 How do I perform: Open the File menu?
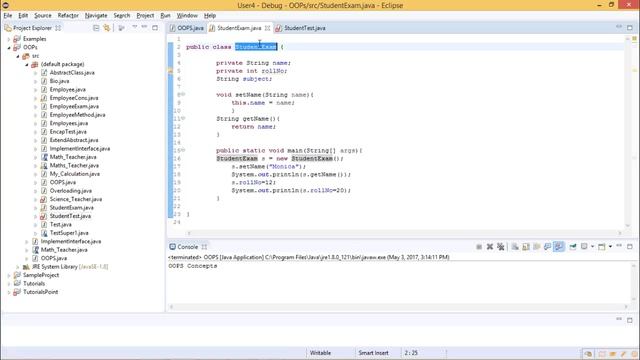point(8,16)
